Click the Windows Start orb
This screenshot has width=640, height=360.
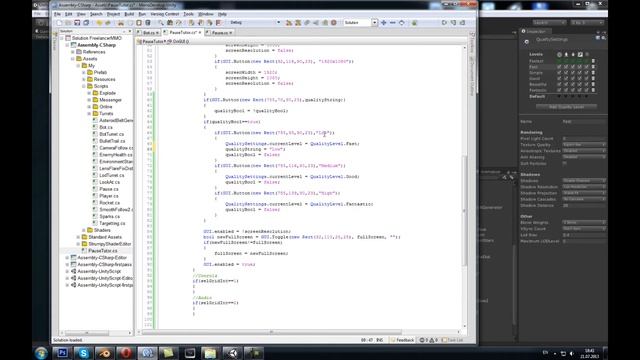coord(41,353)
